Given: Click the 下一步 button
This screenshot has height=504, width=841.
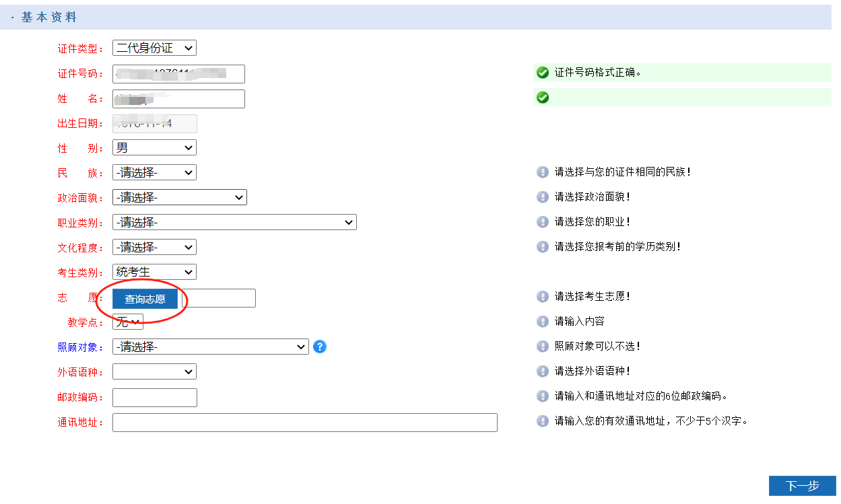Looking at the screenshot, I should click(x=803, y=485).
